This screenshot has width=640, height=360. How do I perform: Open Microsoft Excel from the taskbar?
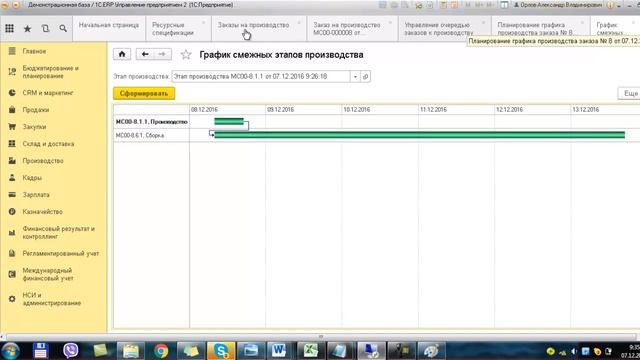310,351
